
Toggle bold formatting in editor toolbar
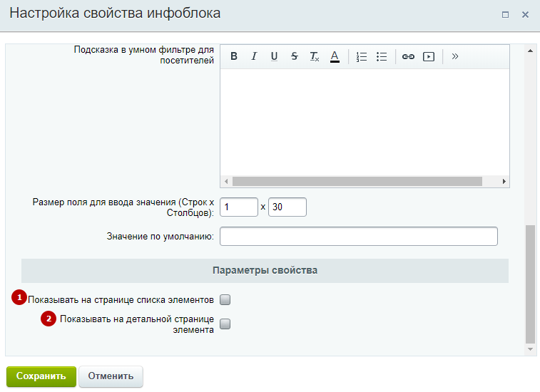(233, 56)
